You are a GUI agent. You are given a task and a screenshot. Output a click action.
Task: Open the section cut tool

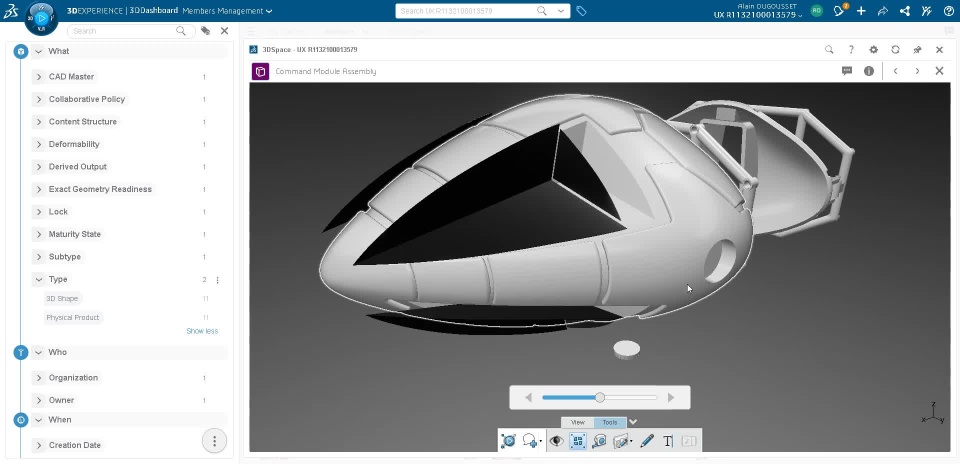point(621,441)
